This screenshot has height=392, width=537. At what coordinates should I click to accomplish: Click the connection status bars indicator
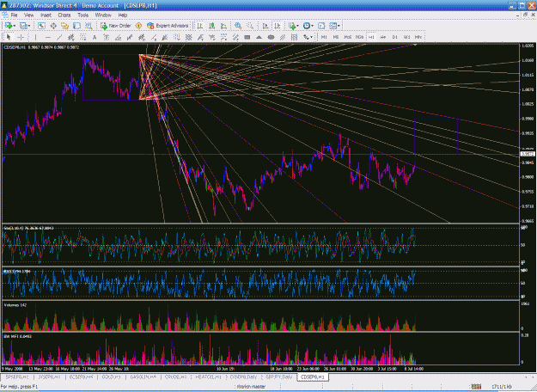point(476,387)
